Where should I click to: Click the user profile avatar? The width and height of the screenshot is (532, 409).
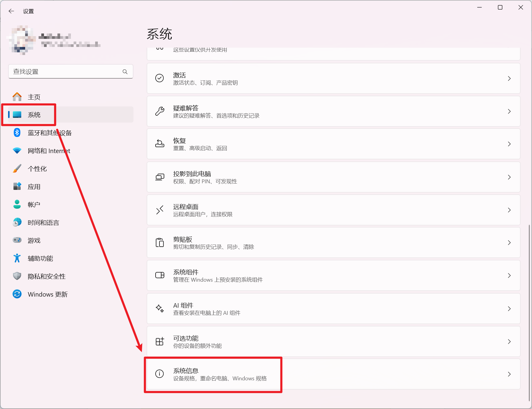point(22,40)
